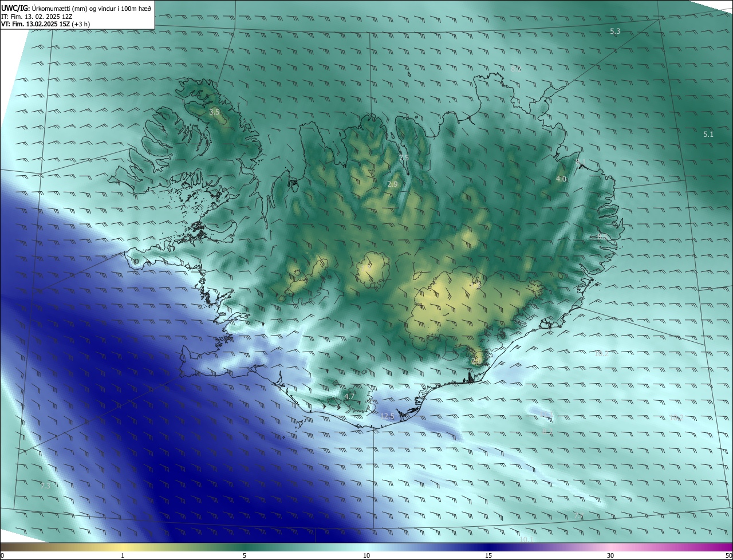Click the 7.7 value label on the map

(579, 516)
